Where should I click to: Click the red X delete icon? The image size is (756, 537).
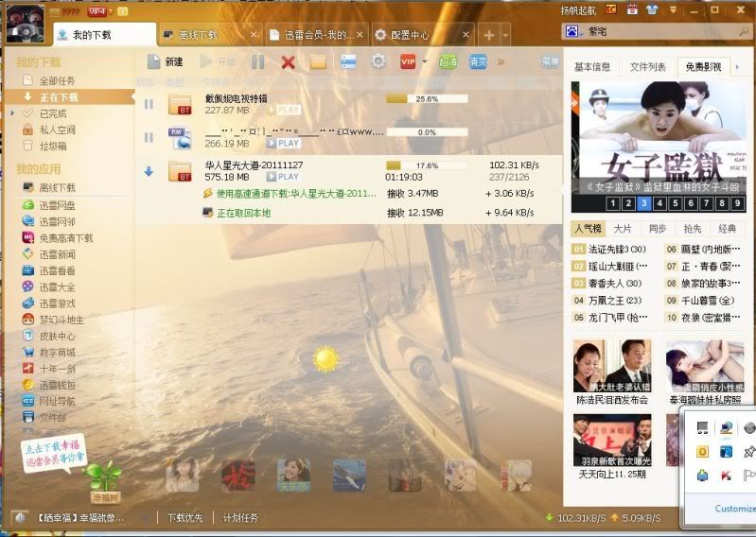[x=289, y=62]
